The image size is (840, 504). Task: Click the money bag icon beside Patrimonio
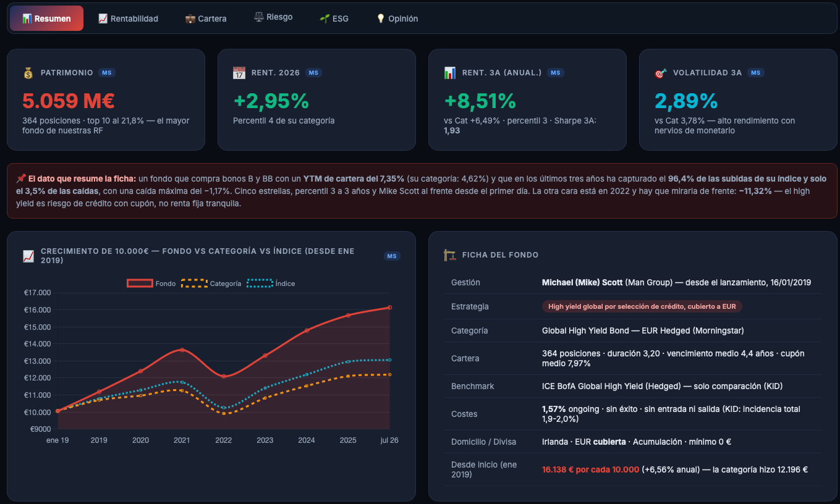pyautogui.click(x=28, y=73)
